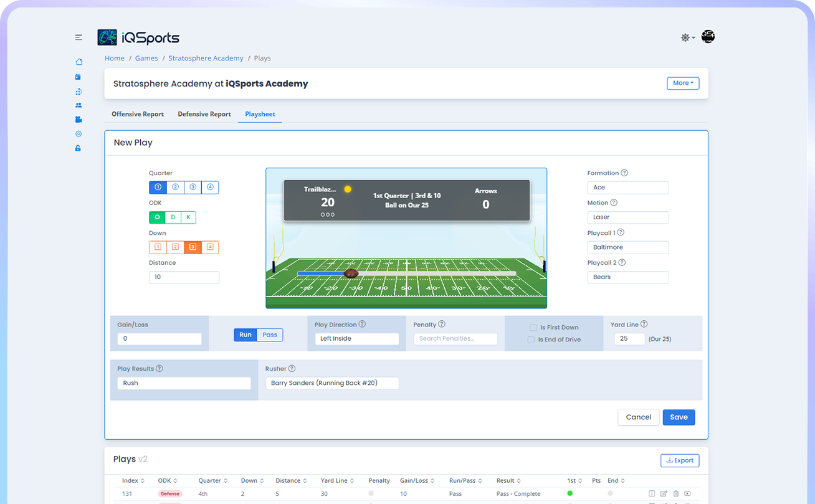The height and width of the screenshot is (504, 815).
Task: Open the theme settings dropdown
Action: click(x=688, y=38)
